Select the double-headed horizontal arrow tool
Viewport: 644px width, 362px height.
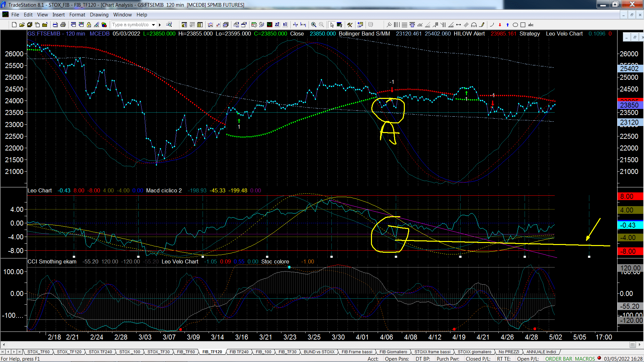[x=459, y=25]
